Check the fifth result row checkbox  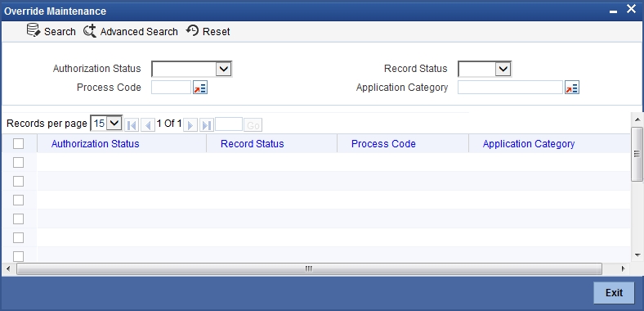[x=19, y=238]
